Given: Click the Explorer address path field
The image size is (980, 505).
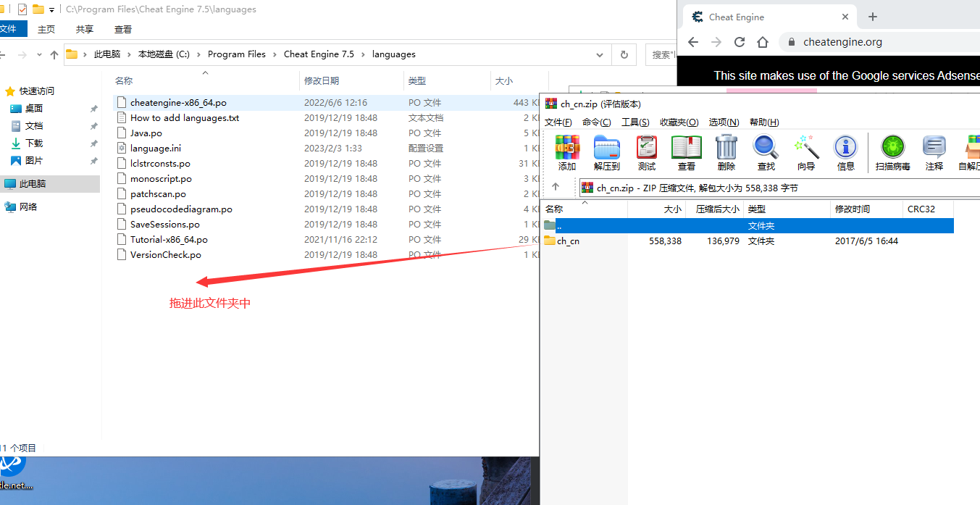Looking at the screenshot, I should [x=337, y=54].
